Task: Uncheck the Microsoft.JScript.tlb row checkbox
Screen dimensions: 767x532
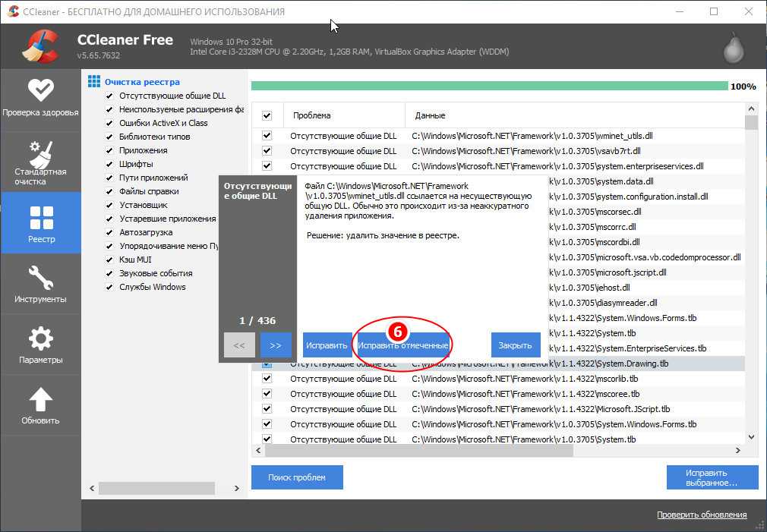Action: (x=267, y=409)
